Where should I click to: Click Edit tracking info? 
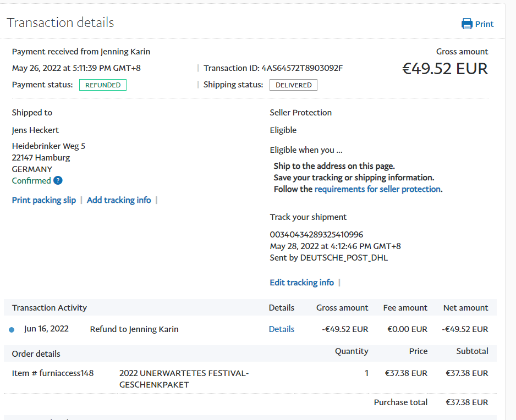(301, 283)
